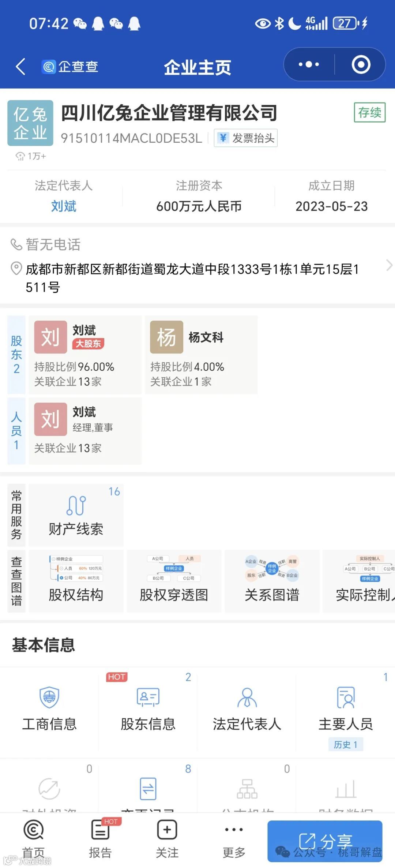Open 主要人员 search-person icon
395x868 pixels.
click(x=346, y=697)
